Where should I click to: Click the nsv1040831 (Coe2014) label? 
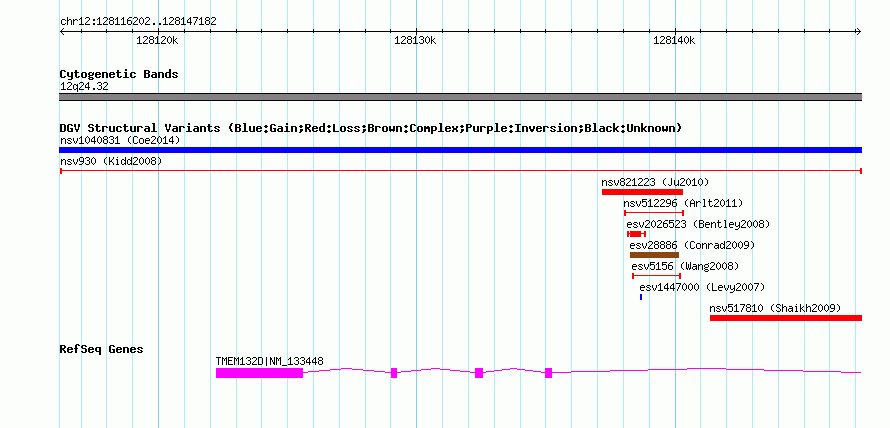tap(120, 140)
